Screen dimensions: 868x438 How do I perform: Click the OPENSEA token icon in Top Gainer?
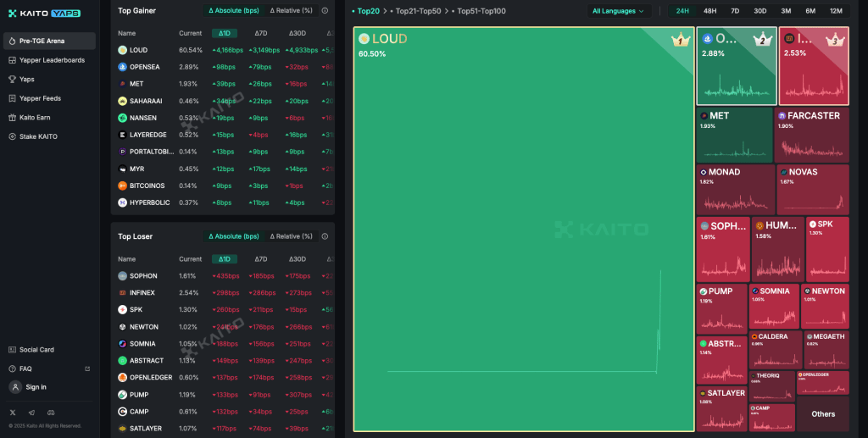[x=123, y=67]
